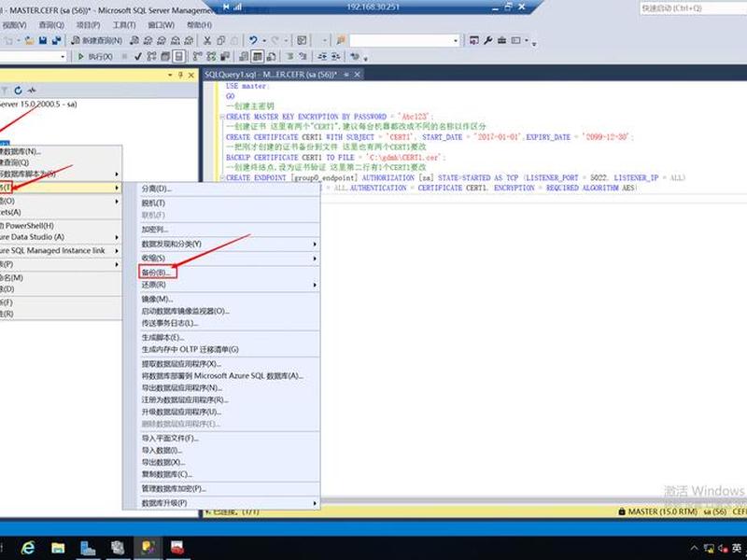Image resolution: width=747 pixels, height=560 pixels.
Task: Click the blue Undo arrow icon
Action: coord(253,40)
